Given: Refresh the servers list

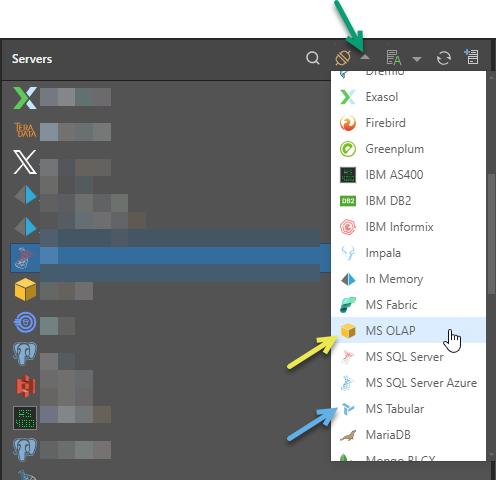Looking at the screenshot, I should [x=444, y=58].
